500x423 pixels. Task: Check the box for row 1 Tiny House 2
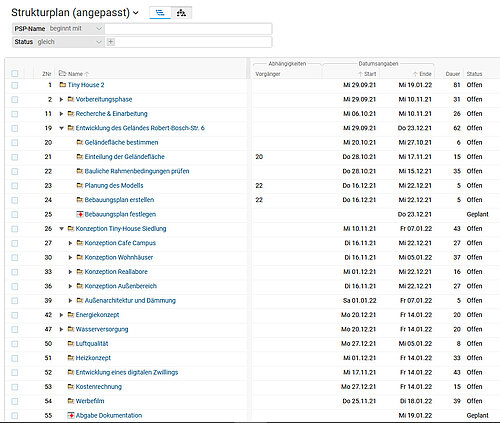pos(15,85)
